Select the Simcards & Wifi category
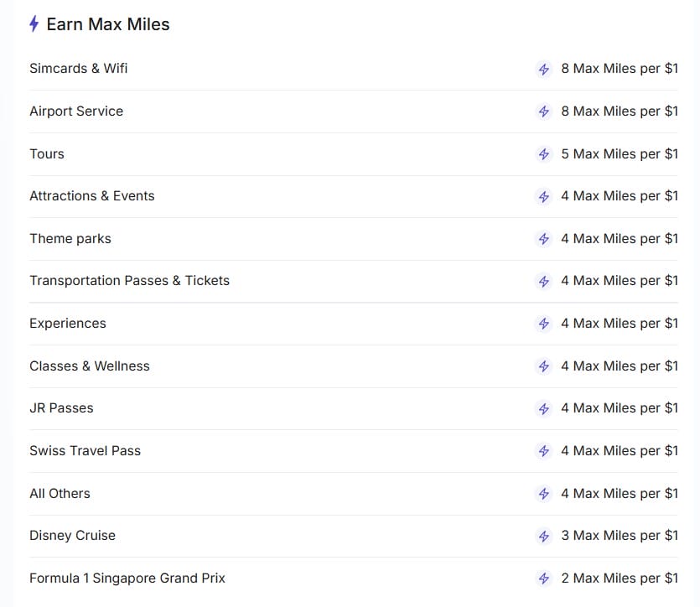This screenshot has height=607, width=700. click(x=79, y=69)
